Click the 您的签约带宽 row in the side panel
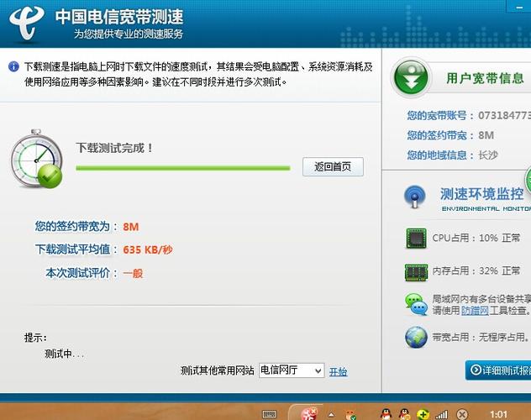The width and height of the screenshot is (531, 420). [x=450, y=135]
